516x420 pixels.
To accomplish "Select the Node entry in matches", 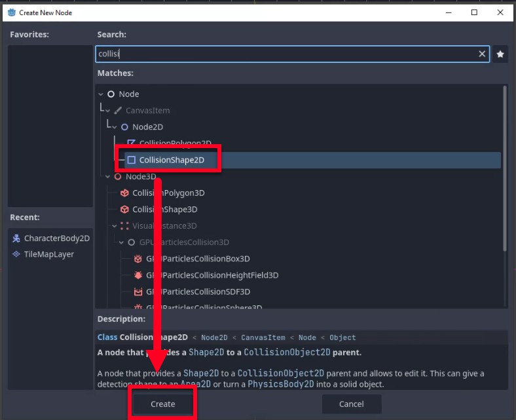I will point(128,94).
